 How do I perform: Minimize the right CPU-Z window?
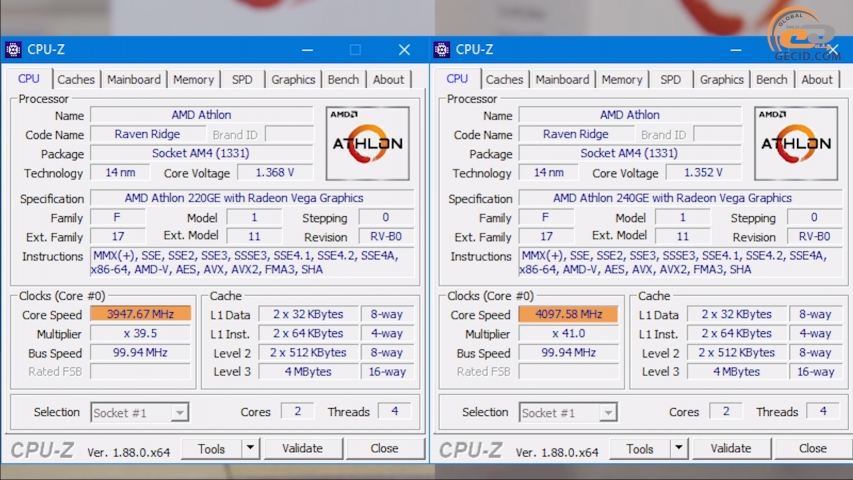[x=736, y=50]
